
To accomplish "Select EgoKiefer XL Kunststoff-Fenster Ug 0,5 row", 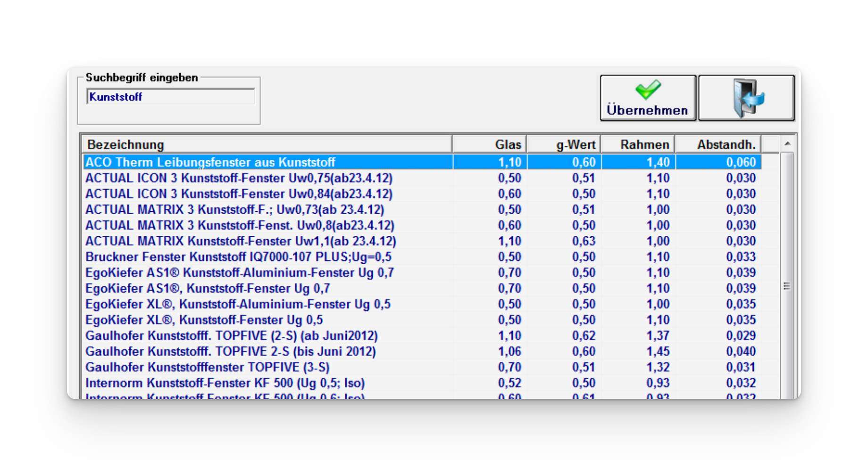I will click(204, 320).
